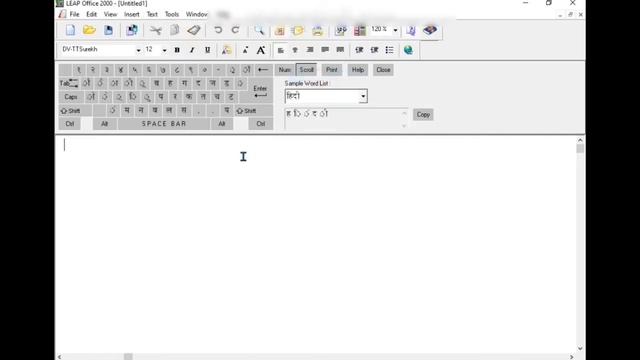
Task: Run the spell check toolbar icon
Action: tap(341, 30)
